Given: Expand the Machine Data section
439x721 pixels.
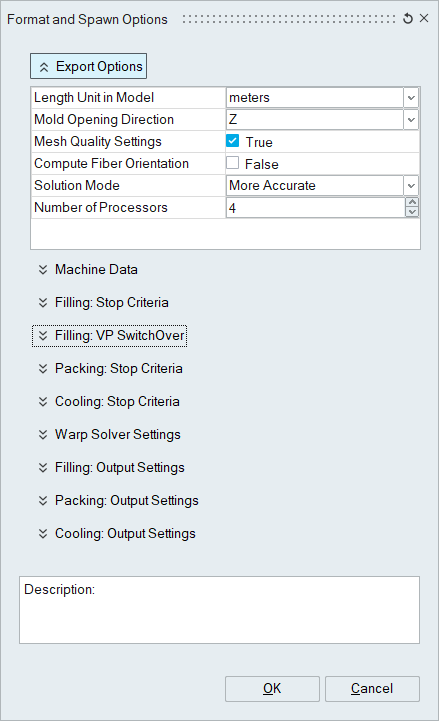Looking at the screenshot, I should [x=88, y=269].
